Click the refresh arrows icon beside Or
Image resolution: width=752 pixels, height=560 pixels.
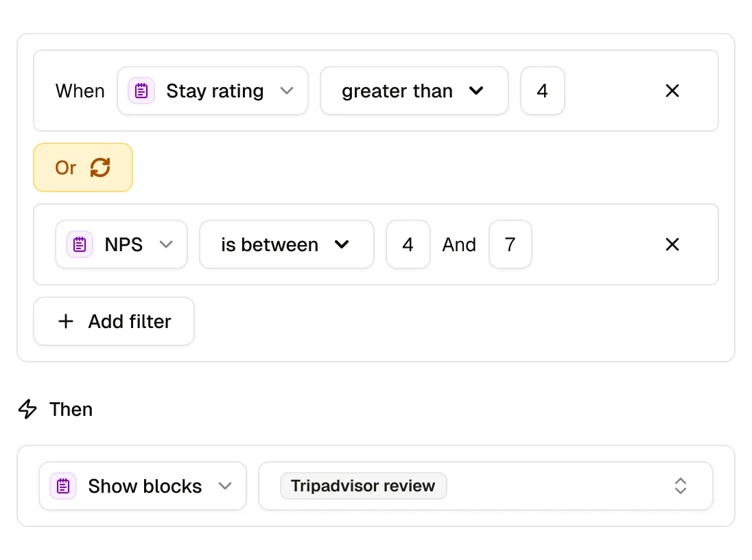100,167
